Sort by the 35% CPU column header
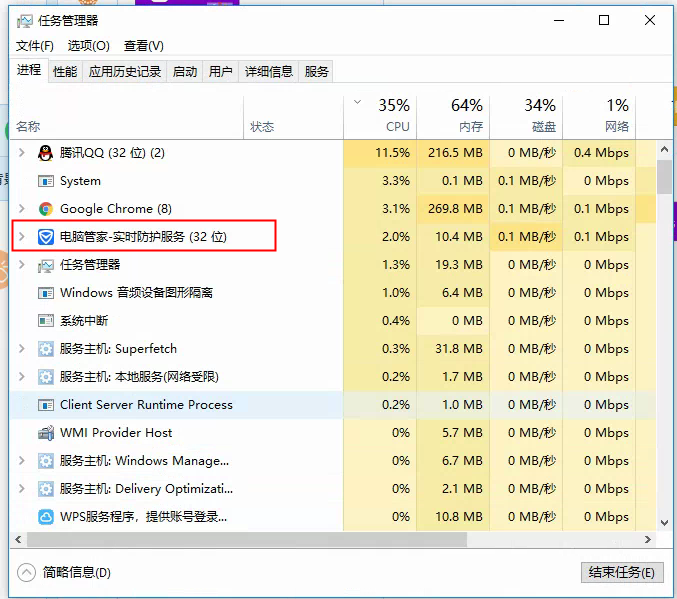 [380, 117]
